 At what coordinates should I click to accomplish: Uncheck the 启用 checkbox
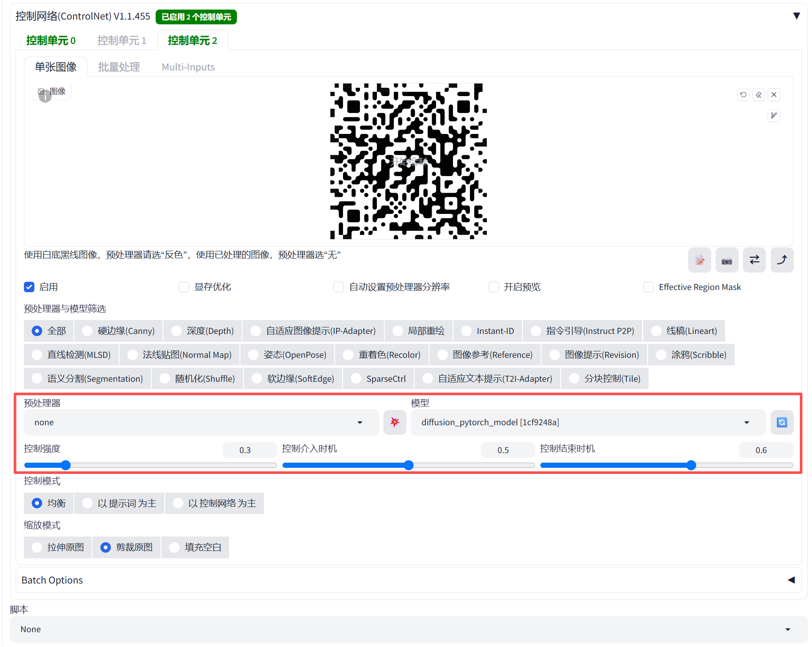coord(29,287)
